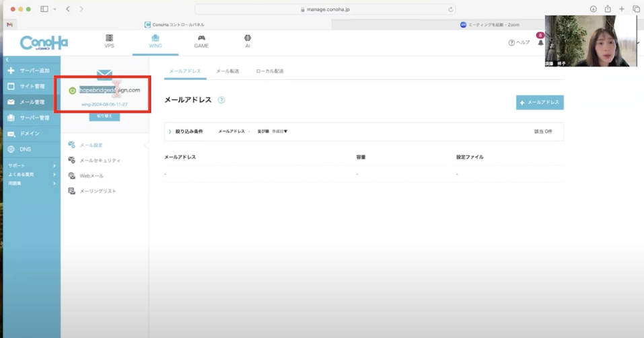This screenshot has height=338, width=644.
Task: Click the ConoHa logo
Action: [x=44, y=43]
